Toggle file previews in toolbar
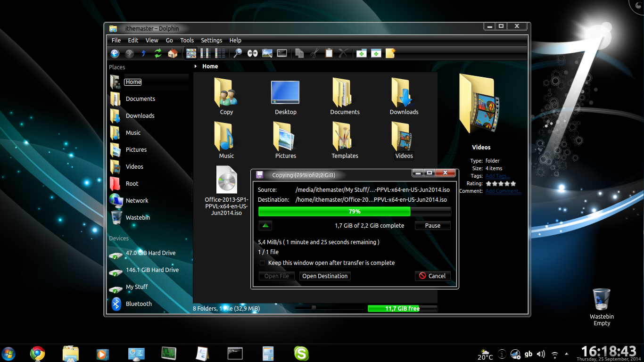The image size is (644, 362). (x=267, y=53)
